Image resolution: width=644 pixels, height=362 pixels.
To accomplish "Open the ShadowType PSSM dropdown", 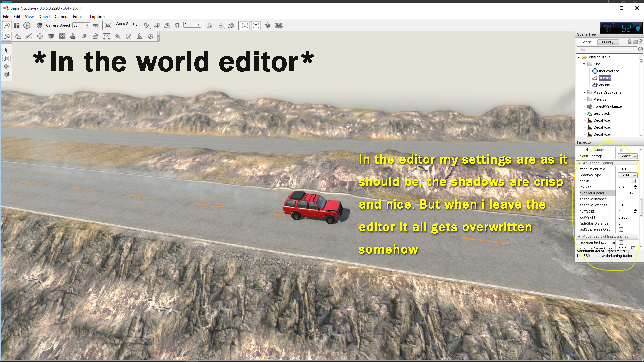I will [628, 175].
